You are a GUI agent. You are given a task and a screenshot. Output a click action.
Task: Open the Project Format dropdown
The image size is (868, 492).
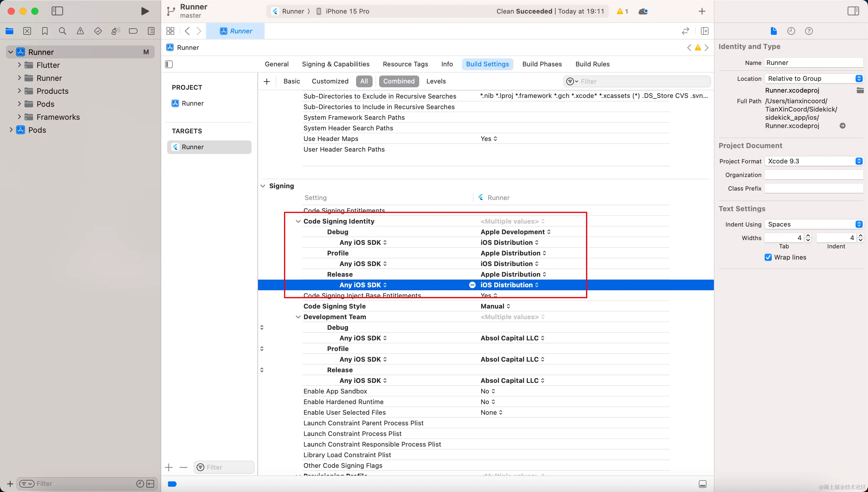(814, 161)
